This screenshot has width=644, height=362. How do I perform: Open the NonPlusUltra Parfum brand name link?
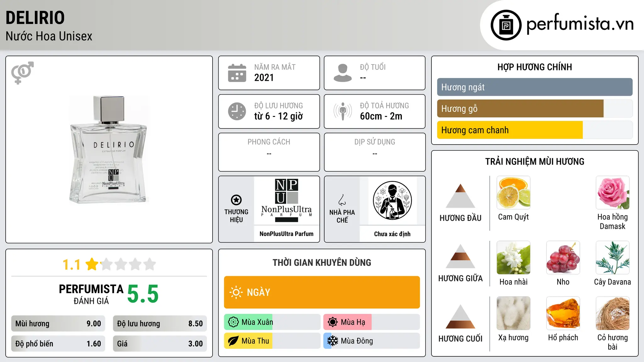click(286, 234)
